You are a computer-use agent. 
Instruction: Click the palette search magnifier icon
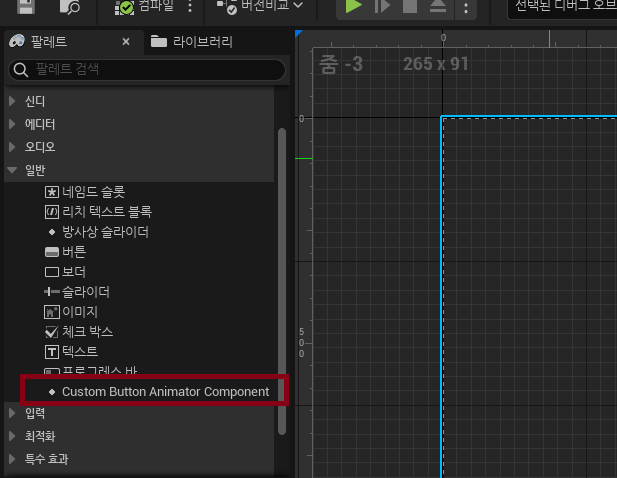click(x=20, y=70)
